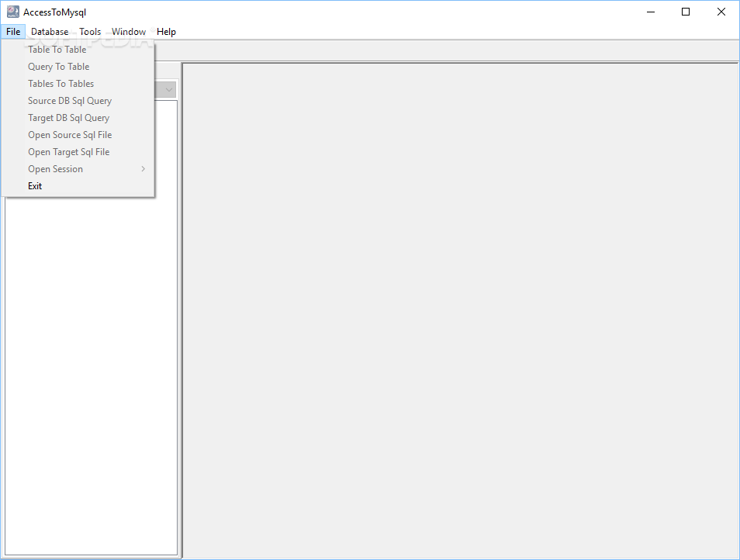Viewport: 740px width, 560px height.
Task: Close the AccessToMysql window
Action: click(721, 12)
